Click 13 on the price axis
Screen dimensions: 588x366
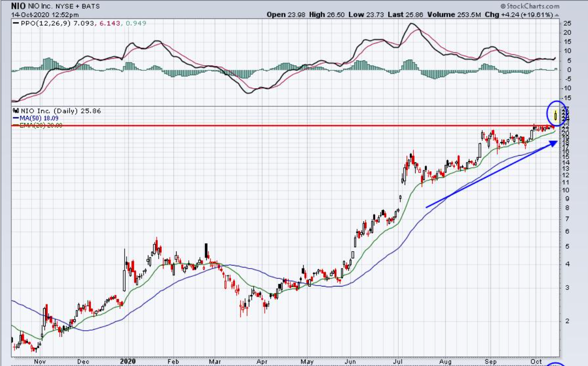(x=566, y=168)
